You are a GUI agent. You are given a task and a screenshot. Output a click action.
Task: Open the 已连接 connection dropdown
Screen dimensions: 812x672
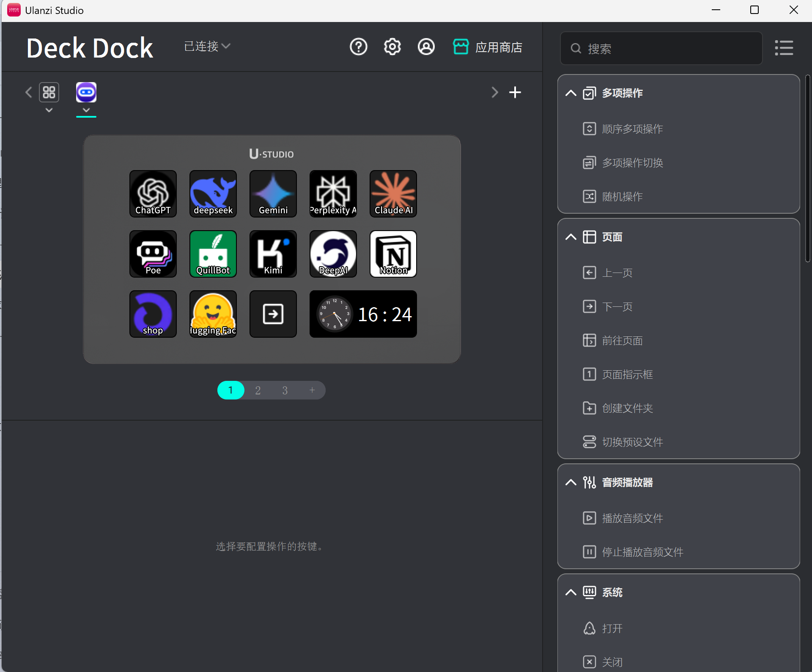coord(207,46)
